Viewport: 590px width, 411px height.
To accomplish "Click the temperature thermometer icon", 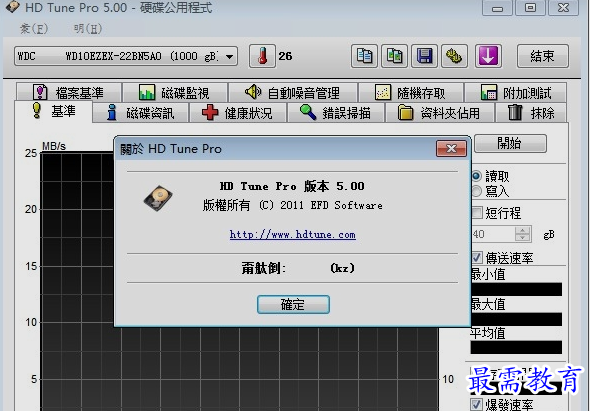I will 262,56.
